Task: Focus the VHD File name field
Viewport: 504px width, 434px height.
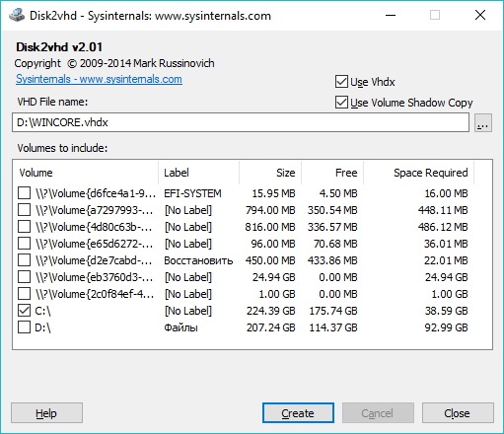Action: pos(241,122)
